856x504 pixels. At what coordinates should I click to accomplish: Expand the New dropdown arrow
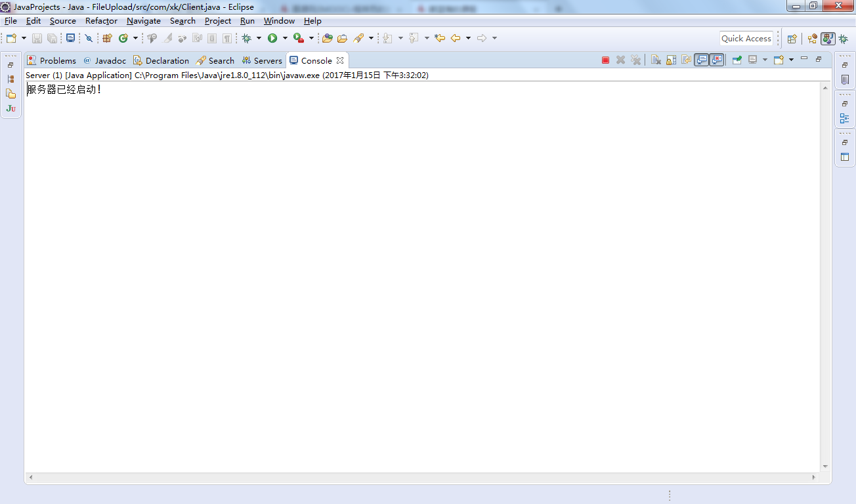coord(24,38)
